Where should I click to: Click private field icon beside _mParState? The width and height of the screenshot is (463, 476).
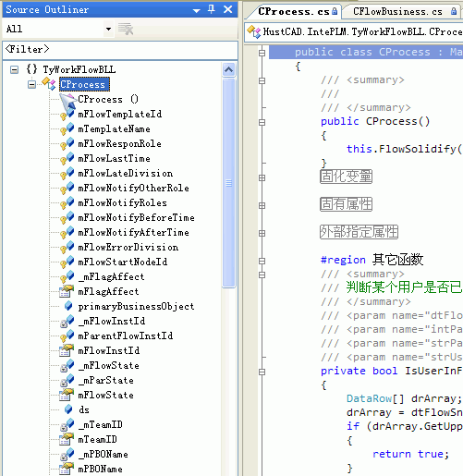[67, 380]
